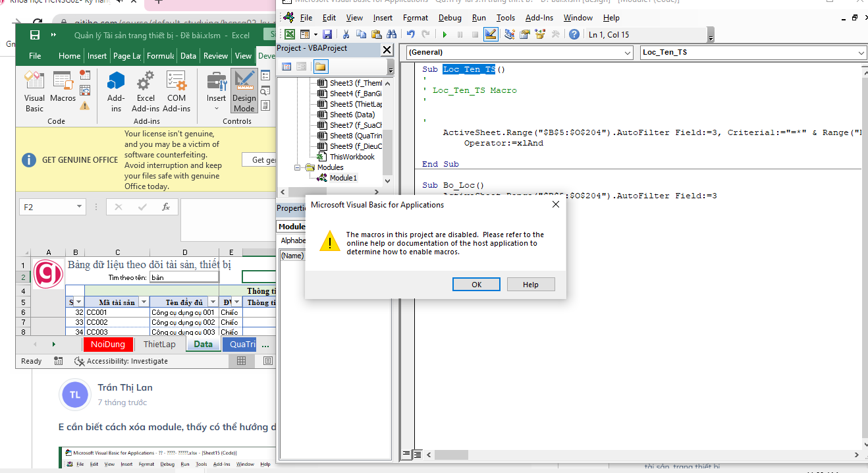The width and height of the screenshot is (868, 473).
Task: Collapse the Modules folder in project tree
Action: 299,167
